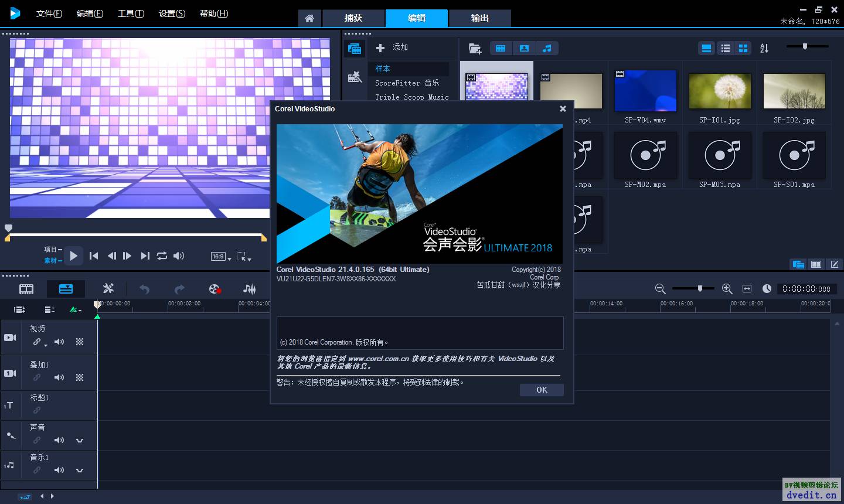The height and width of the screenshot is (504, 844).
Task: Toggle track transparency for 叠加1 track
Action: click(x=80, y=377)
